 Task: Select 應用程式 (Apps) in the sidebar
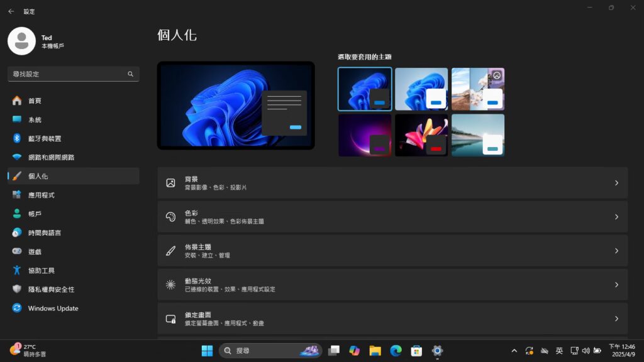[41, 195]
